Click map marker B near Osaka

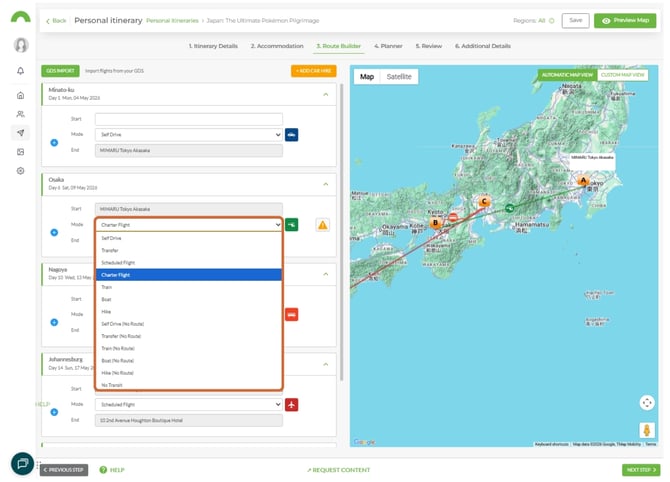(435, 223)
